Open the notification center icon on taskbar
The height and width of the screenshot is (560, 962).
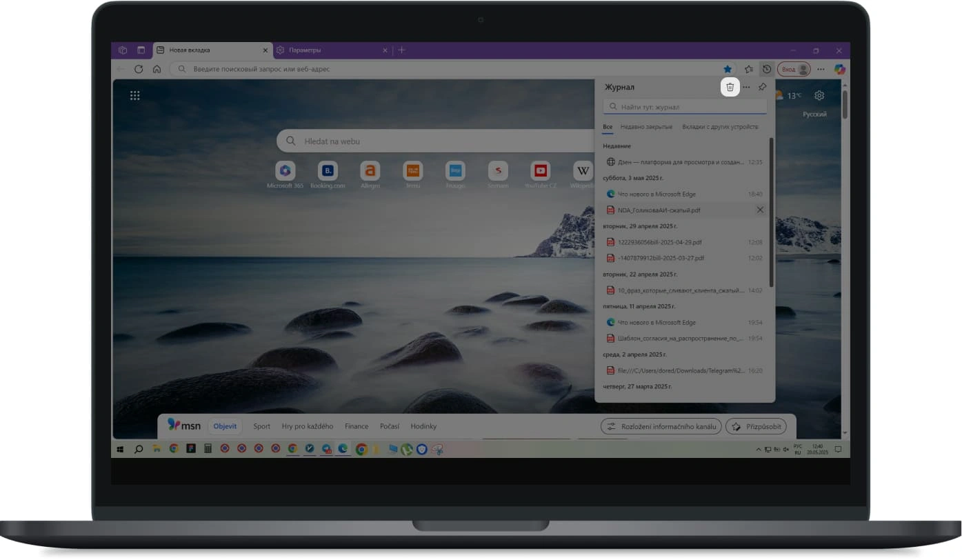(x=839, y=449)
